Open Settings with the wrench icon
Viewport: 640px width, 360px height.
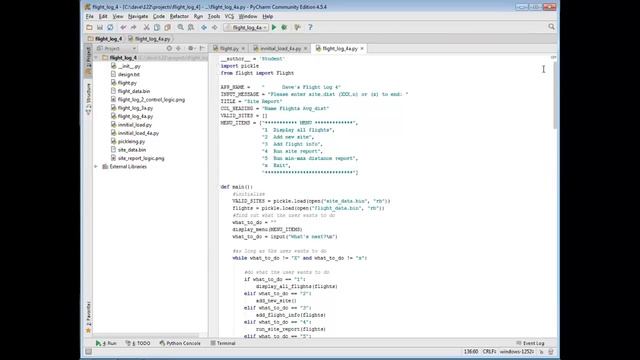coord(298,27)
